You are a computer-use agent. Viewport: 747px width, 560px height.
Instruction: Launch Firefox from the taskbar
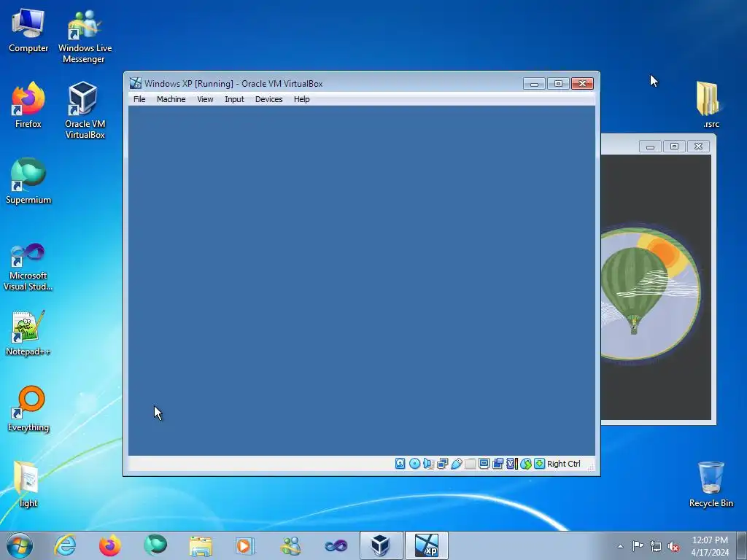[x=110, y=545]
